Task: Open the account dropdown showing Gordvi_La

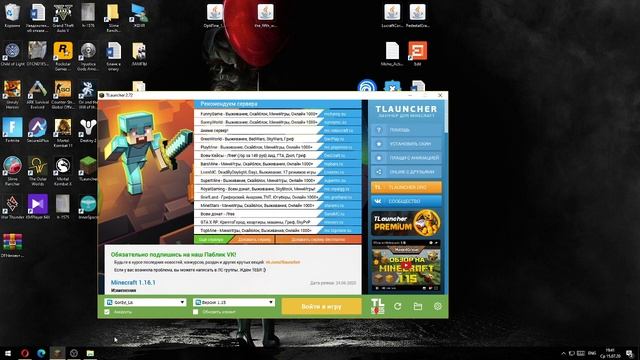Action: pyautogui.click(x=145, y=302)
